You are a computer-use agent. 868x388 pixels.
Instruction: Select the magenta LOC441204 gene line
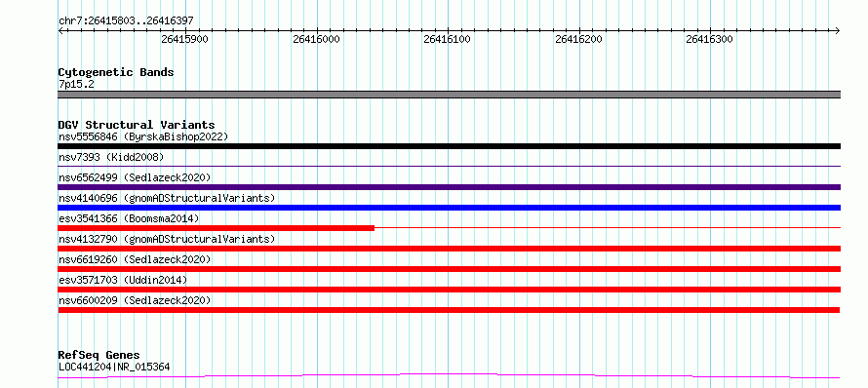click(x=449, y=376)
